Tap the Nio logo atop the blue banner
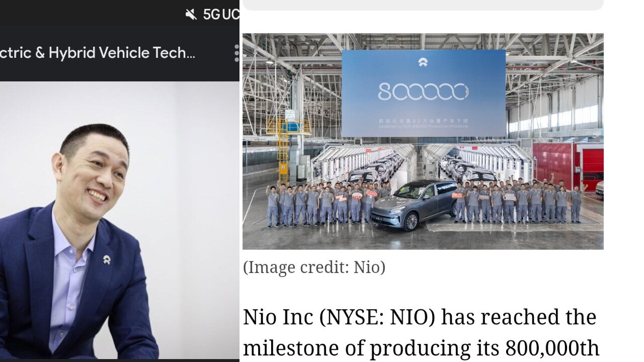 pyautogui.click(x=423, y=62)
